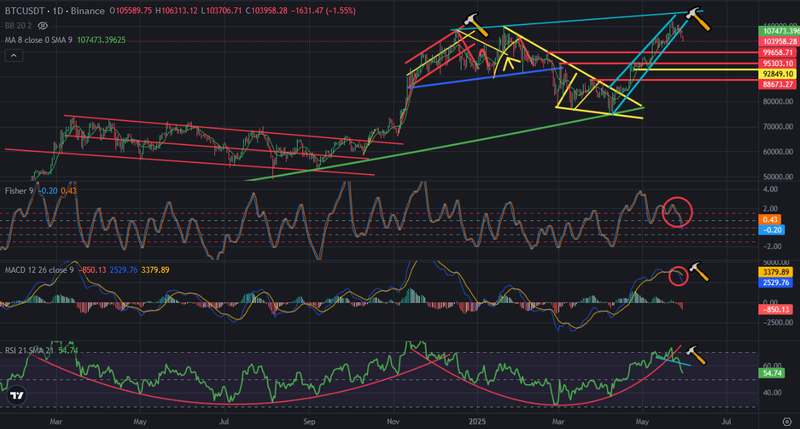Click the 50000.00 price axis level
800x429 pixels.
pos(778,177)
